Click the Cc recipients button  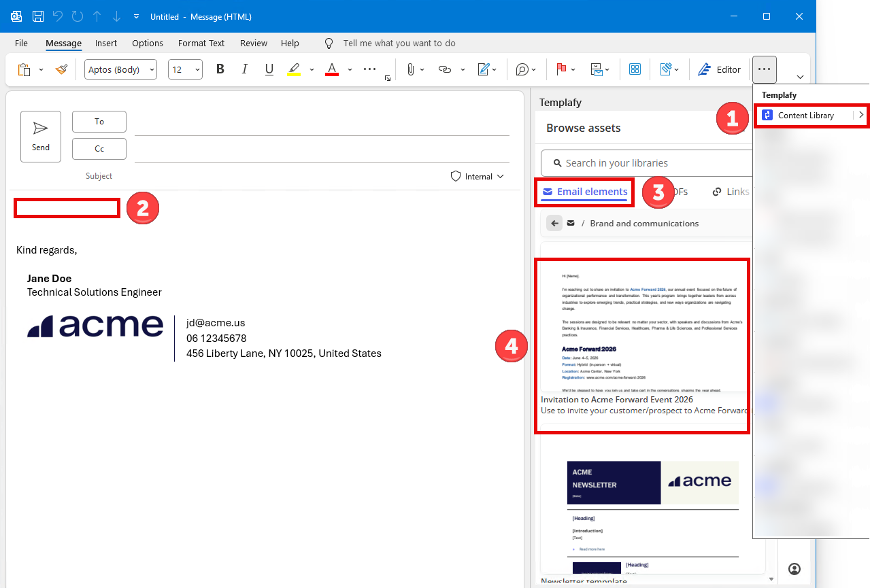pos(99,149)
